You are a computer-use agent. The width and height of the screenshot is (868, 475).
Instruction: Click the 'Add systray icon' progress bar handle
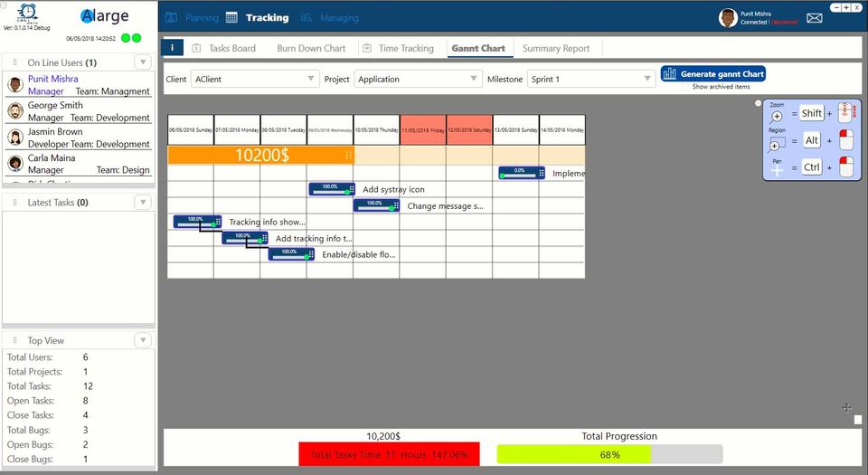[347, 192]
